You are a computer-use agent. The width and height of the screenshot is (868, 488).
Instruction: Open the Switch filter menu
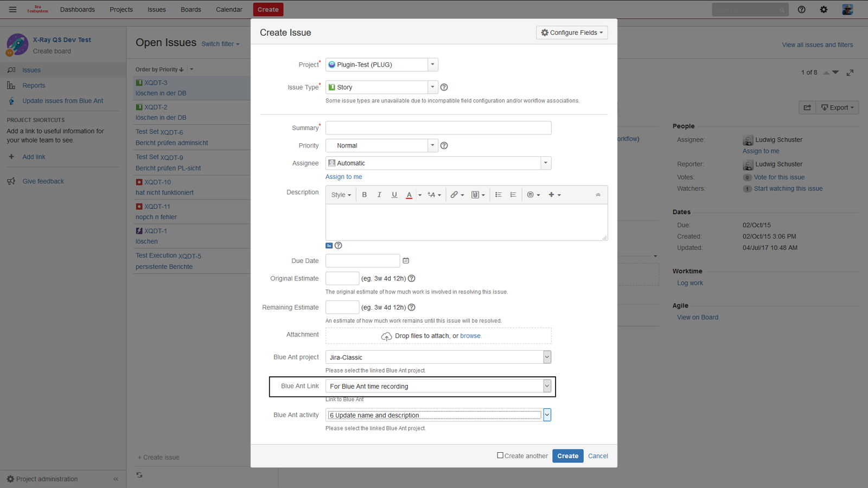[x=220, y=44]
